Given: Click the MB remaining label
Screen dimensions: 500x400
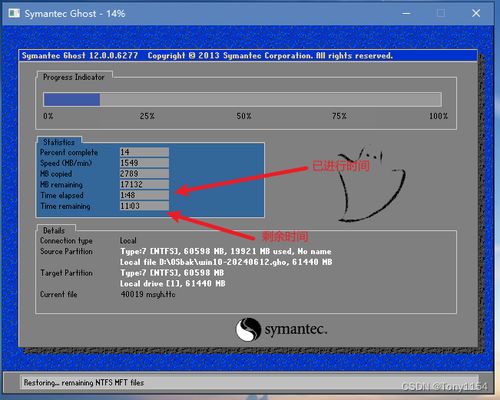Looking at the screenshot, I should tap(61, 185).
